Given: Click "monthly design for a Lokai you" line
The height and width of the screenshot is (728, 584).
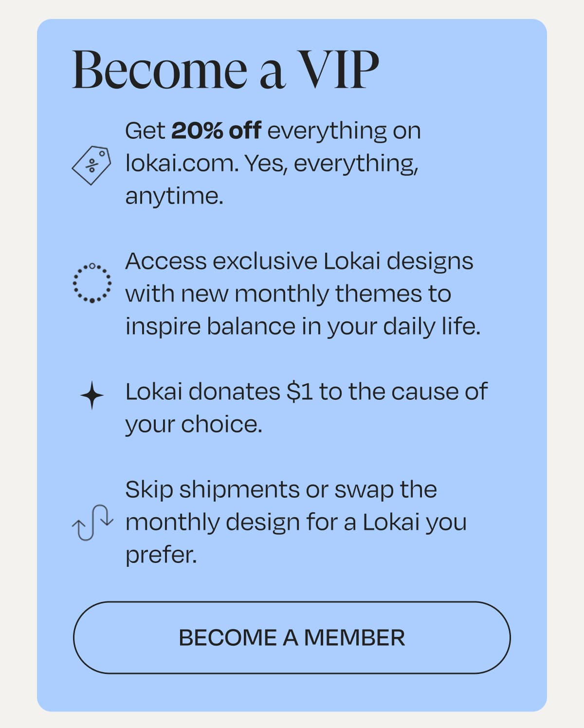Looking at the screenshot, I should pyautogui.click(x=296, y=522).
